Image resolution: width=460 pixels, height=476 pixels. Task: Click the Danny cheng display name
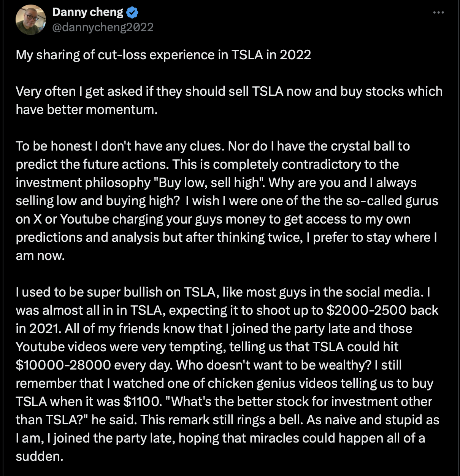coord(87,12)
